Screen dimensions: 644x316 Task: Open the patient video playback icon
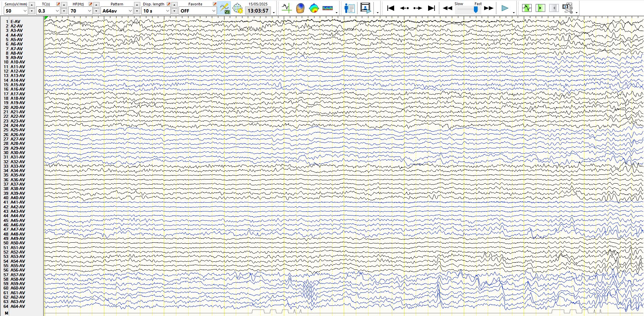point(366,8)
